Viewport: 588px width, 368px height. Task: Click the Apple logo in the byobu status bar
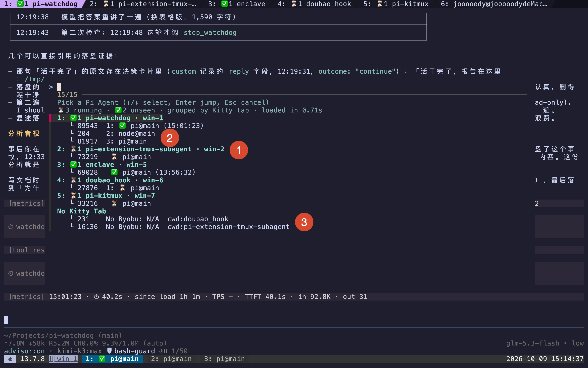[10, 359]
